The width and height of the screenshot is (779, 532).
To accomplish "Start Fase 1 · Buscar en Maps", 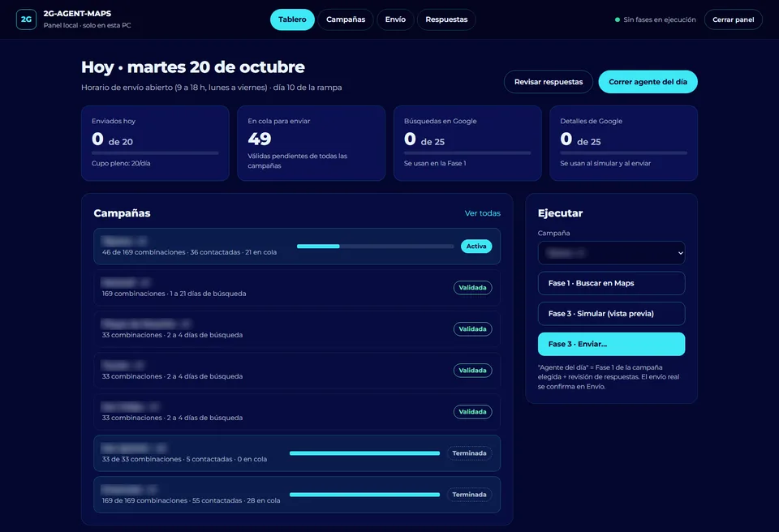I will 612,283.
